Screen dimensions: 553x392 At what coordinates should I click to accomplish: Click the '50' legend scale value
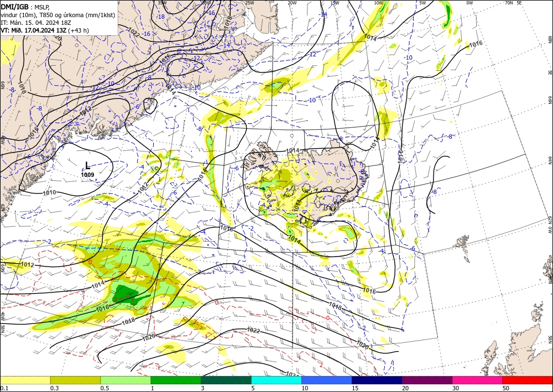[x=506, y=388]
